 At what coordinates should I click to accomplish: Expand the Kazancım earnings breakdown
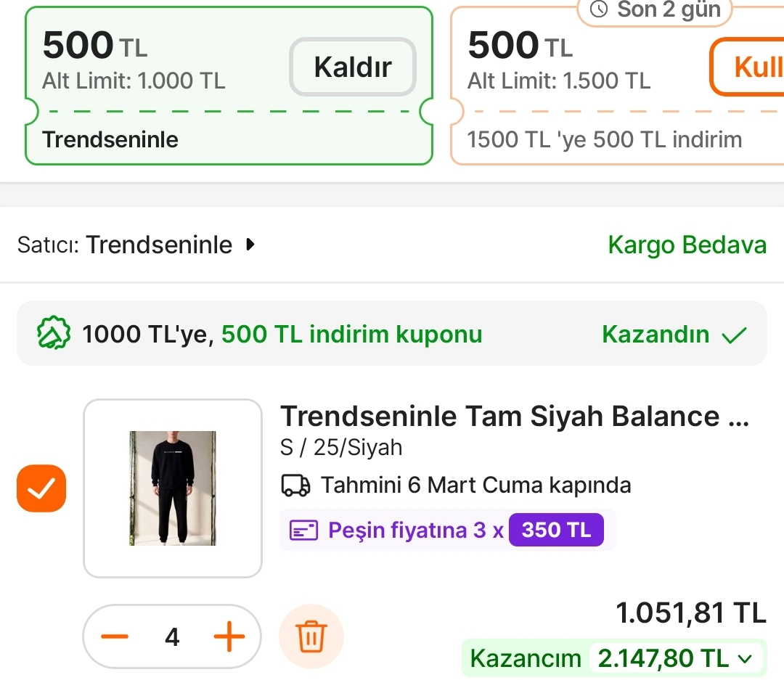743,658
